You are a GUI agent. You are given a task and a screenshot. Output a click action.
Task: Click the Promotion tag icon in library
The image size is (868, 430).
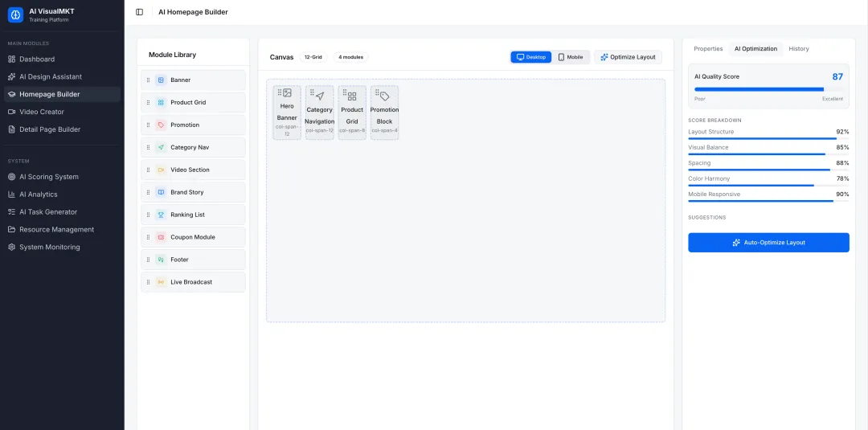(x=161, y=125)
